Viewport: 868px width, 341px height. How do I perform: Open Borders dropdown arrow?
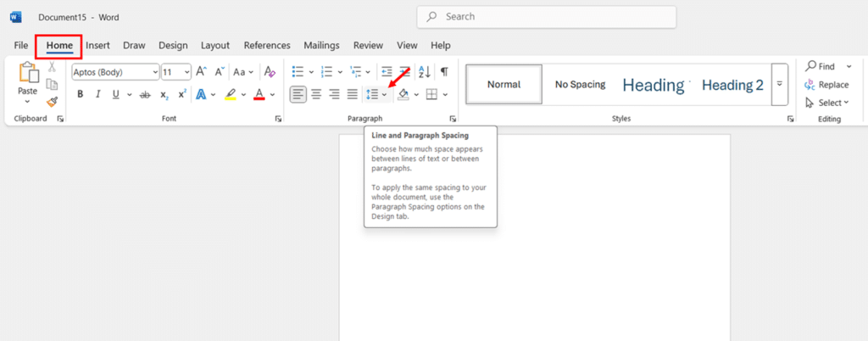coord(445,95)
